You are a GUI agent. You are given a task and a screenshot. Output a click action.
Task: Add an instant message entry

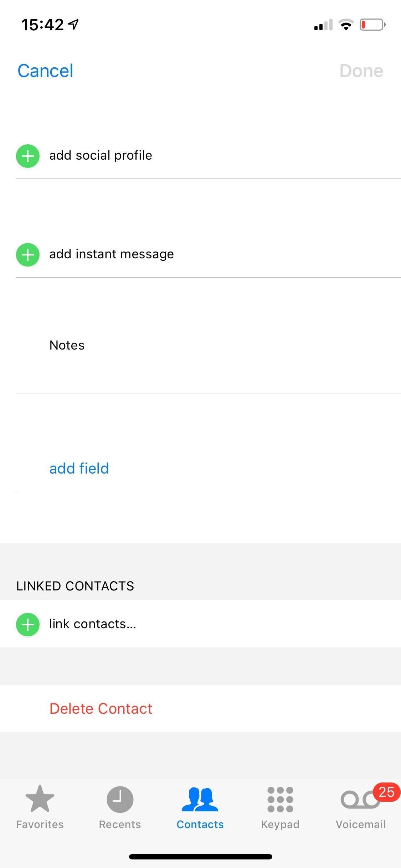point(111,254)
